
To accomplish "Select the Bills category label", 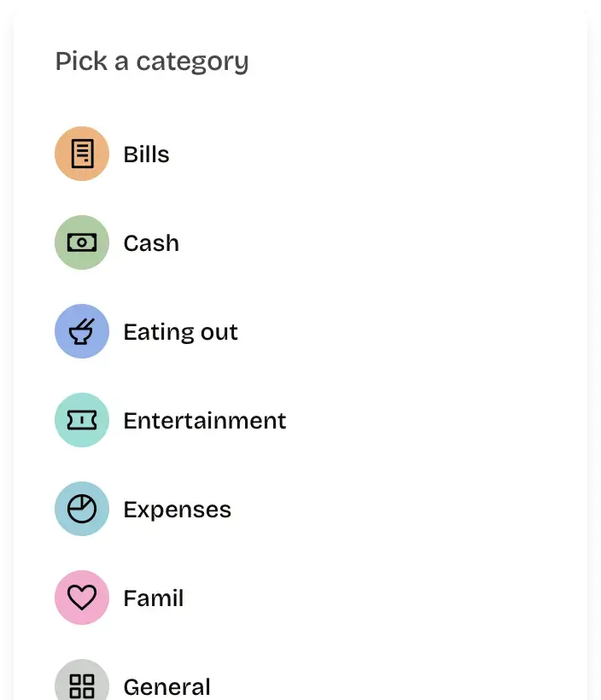I will [147, 155].
